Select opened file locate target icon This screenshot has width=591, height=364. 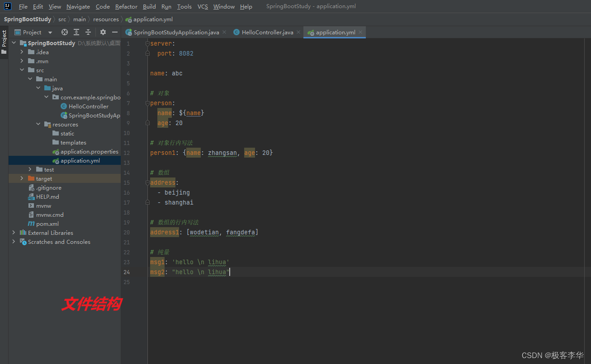[65, 32]
